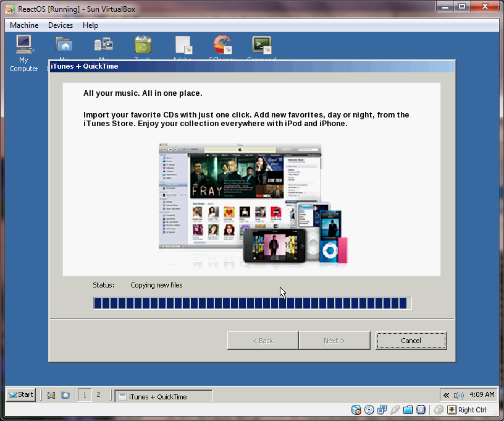Open the Devices menu

point(61,25)
